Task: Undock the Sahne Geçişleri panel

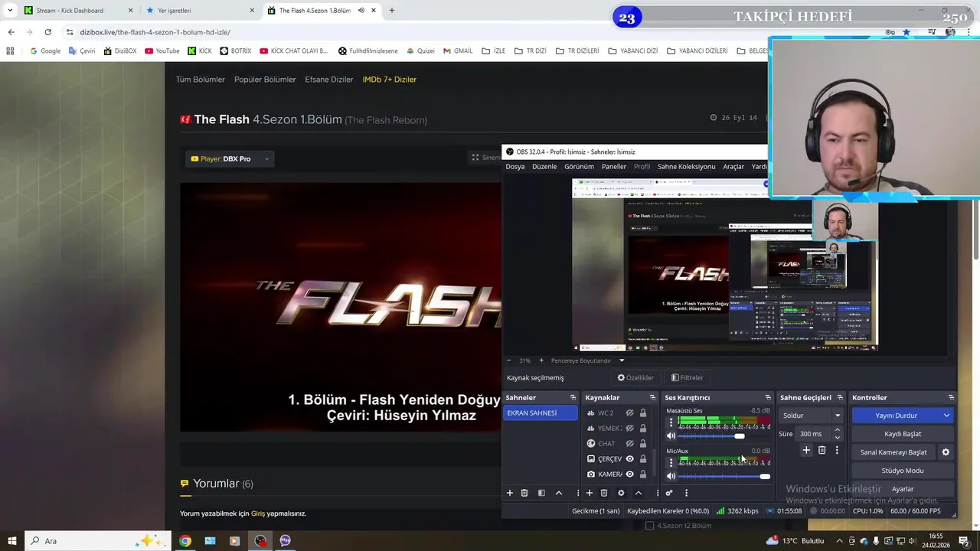Action: pyautogui.click(x=840, y=398)
